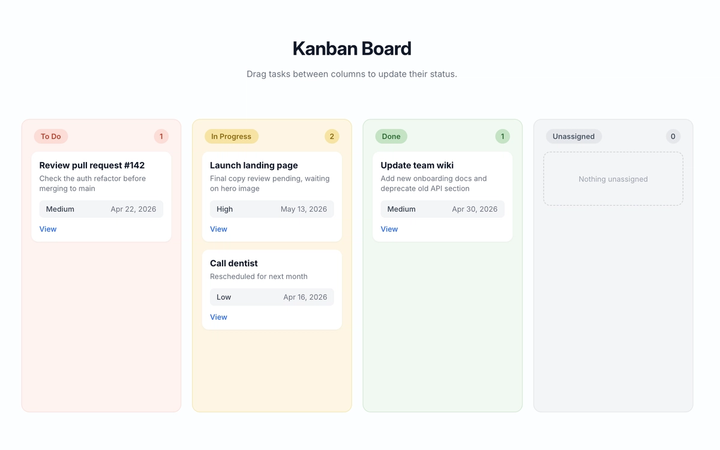Open View link on Update team wiki card
The width and height of the screenshot is (720, 450).
[x=389, y=229]
